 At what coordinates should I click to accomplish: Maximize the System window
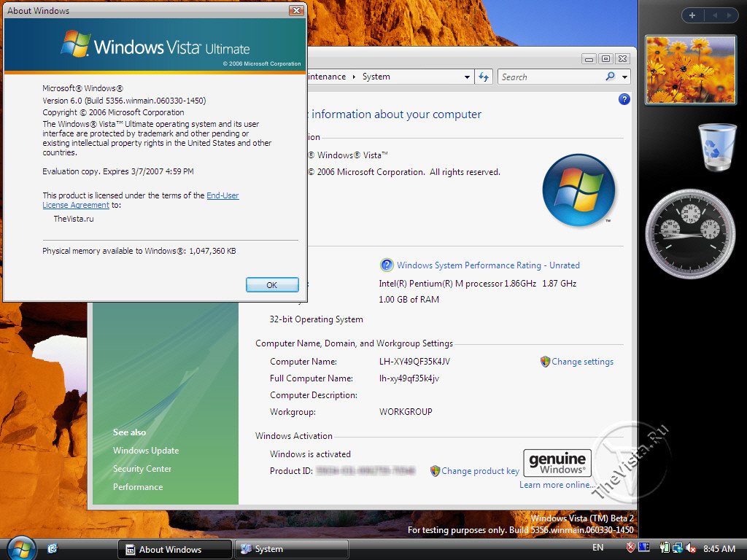click(x=605, y=58)
